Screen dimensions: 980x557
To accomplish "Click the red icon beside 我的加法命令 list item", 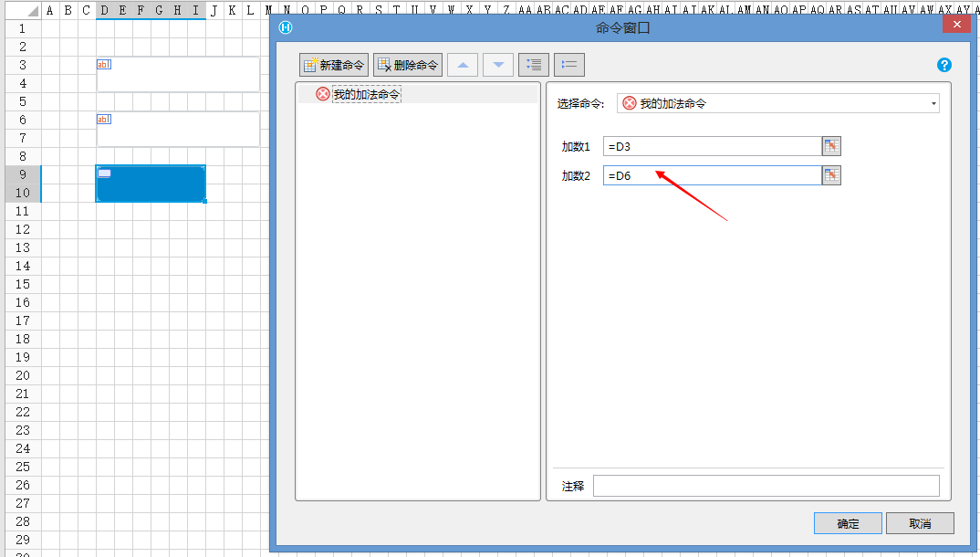I will coord(322,94).
